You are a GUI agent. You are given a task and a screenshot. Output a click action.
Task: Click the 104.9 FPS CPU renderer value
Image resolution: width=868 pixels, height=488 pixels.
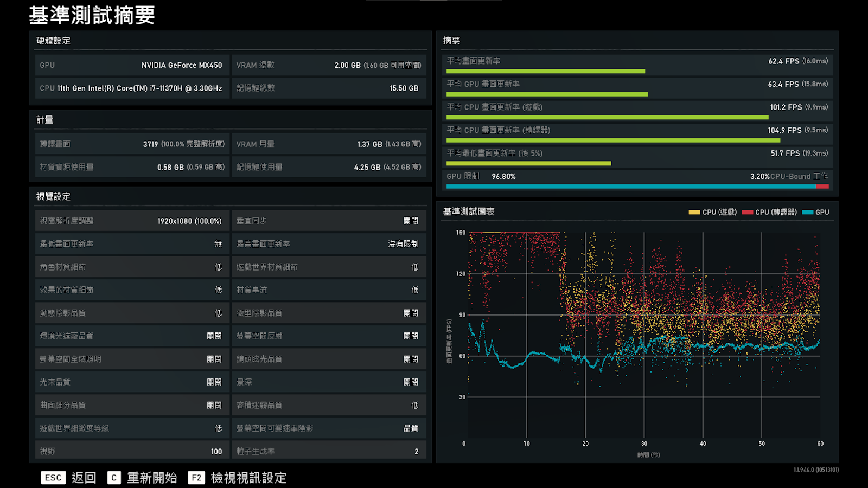[x=784, y=131]
